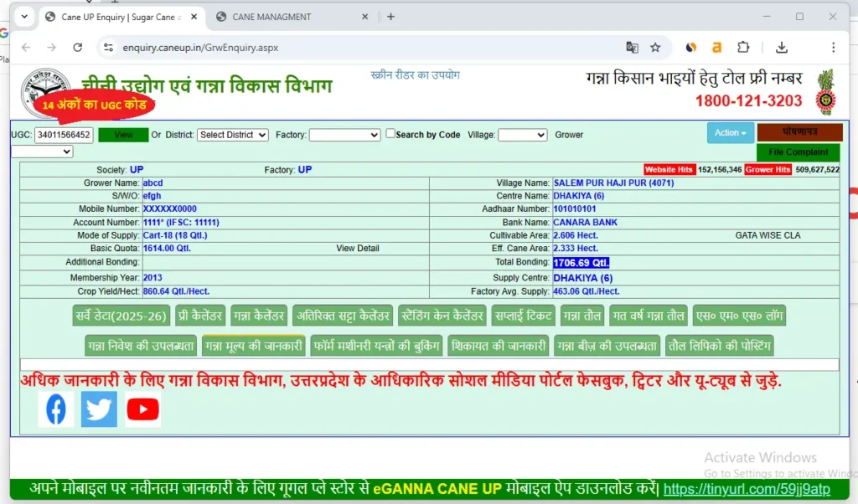This screenshot has height=504, width=858.
Task: Open the browser Extensions puzzle icon
Action: coord(743,48)
